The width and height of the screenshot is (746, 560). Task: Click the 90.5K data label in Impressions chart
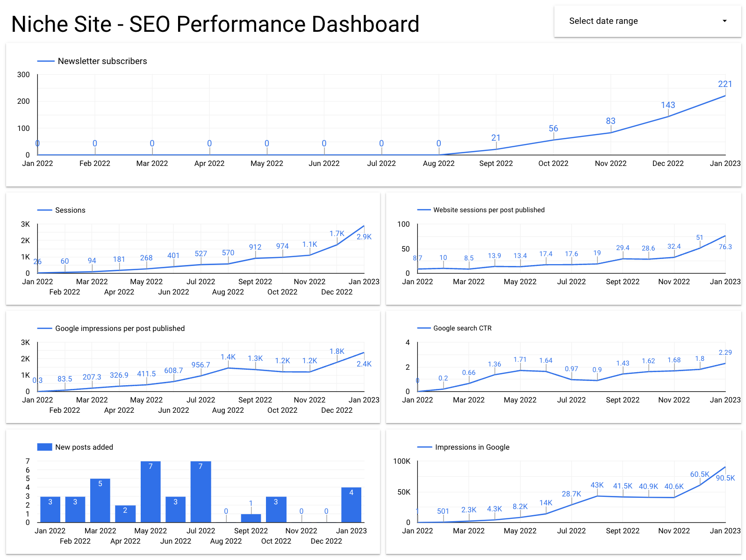point(725,478)
